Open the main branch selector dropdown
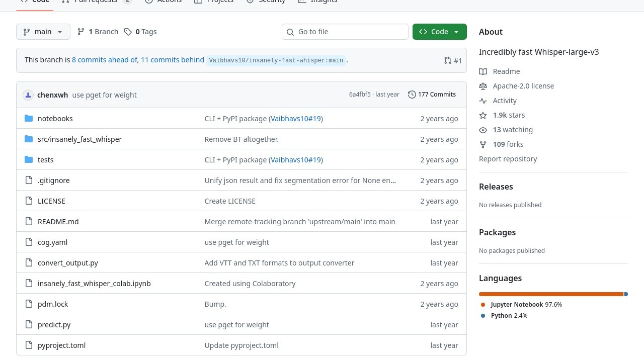 point(43,32)
